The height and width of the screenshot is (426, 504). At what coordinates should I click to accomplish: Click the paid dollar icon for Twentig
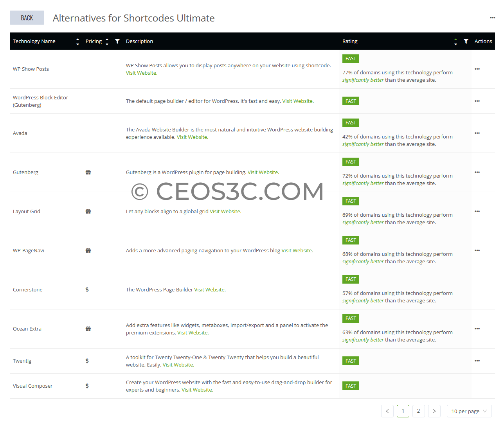(x=87, y=361)
